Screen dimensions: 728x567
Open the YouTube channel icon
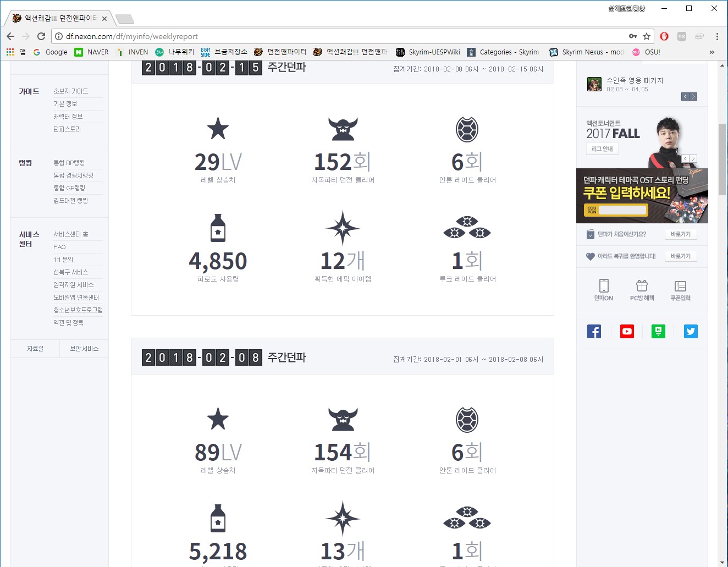[x=627, y=332]
